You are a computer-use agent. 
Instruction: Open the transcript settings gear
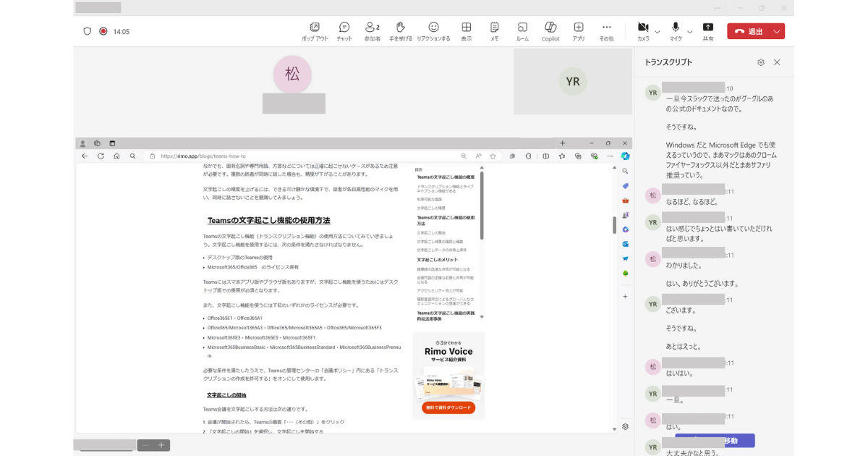click(760, 62)
